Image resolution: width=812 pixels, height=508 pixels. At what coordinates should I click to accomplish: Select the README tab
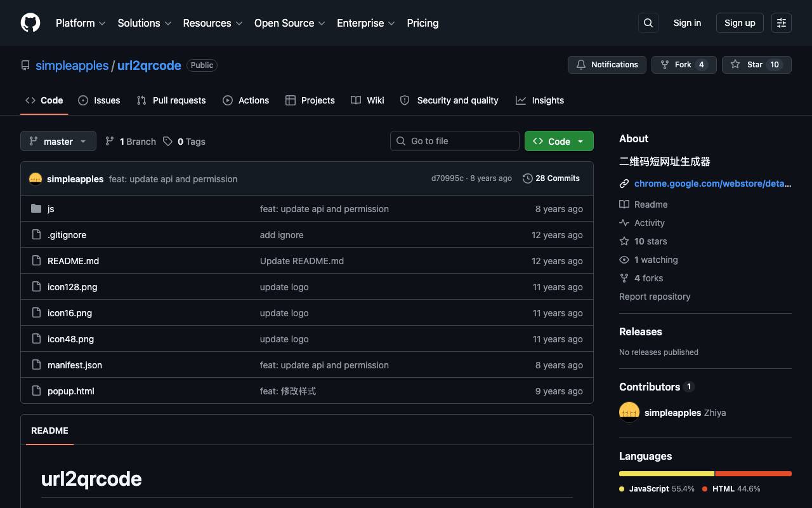[x=49, y=431]
